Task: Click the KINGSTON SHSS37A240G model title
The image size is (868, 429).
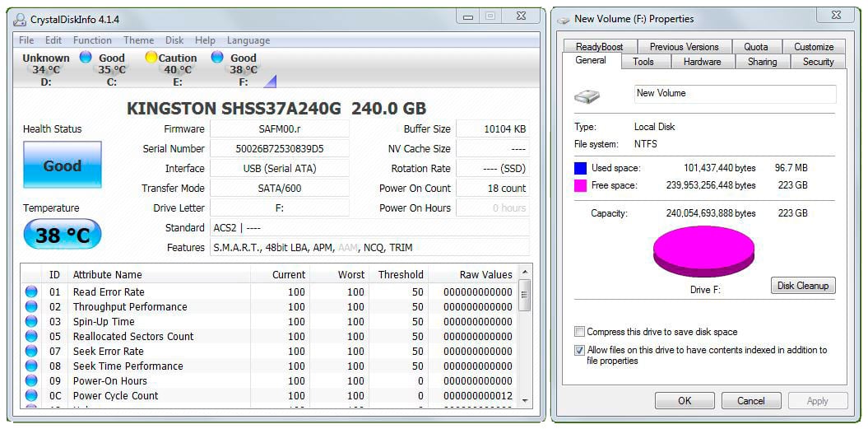Action: [x=276, y=109]
